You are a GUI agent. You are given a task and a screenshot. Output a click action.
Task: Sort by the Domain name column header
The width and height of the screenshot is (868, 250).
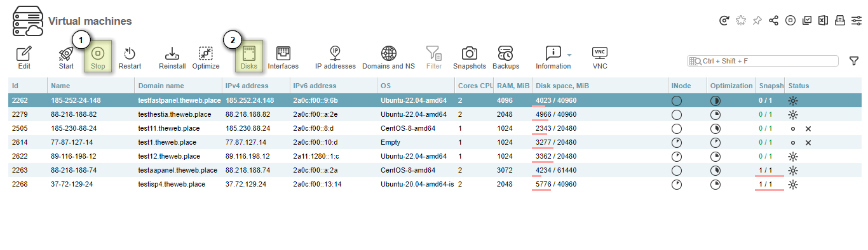pyautogui.click(x=177, y=86)
